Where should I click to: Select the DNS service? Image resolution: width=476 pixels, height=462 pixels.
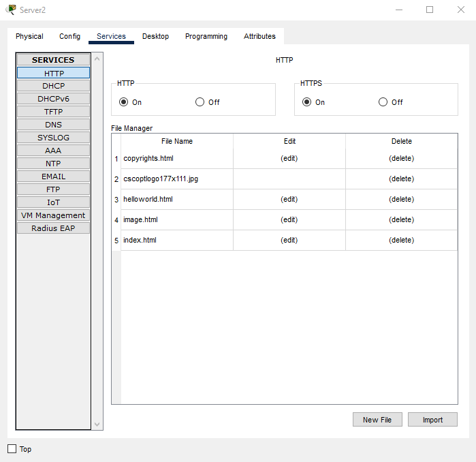coord(53,125)
